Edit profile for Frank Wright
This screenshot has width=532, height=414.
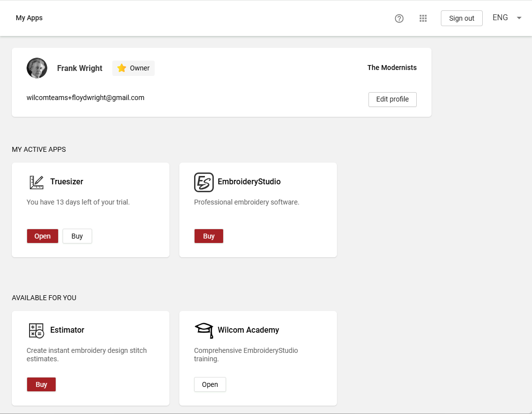[392, 100]
